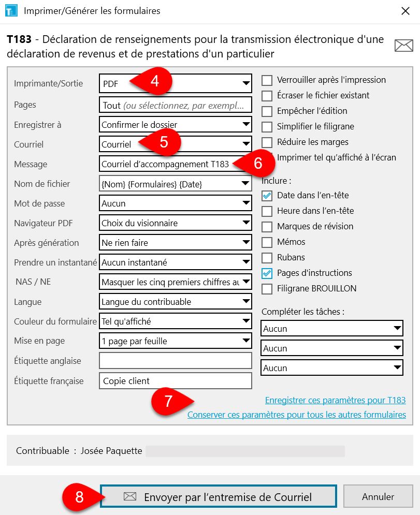Image resolution: width=420 pixels, height=515 pixels.
Task: Open the first Compléter les tâches dropdown
Action: click(397, 328)
